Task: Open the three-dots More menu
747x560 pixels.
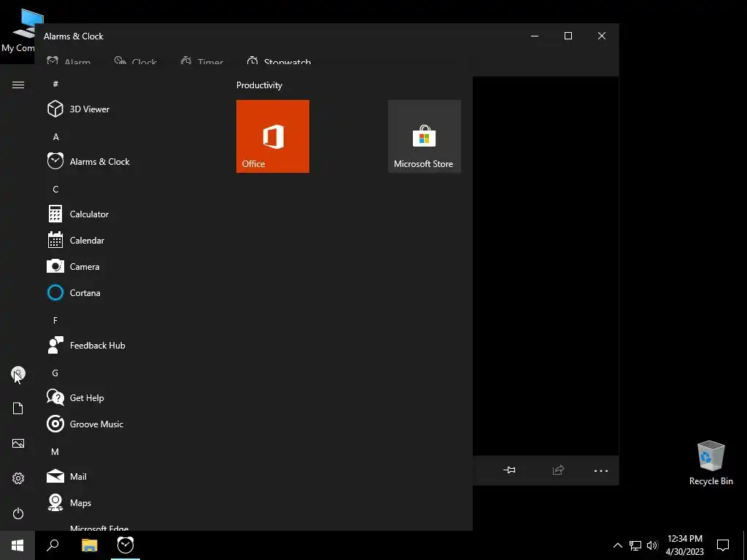Action: point(601,470)
